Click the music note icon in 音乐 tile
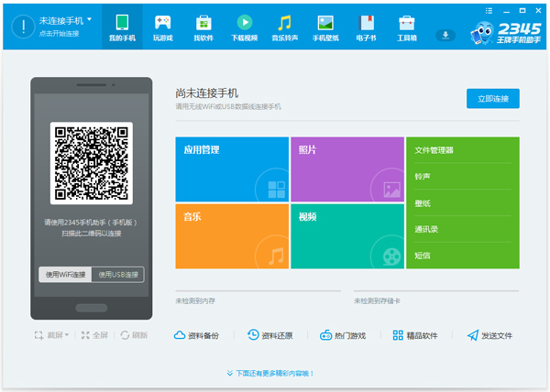 tap(277, 256)
